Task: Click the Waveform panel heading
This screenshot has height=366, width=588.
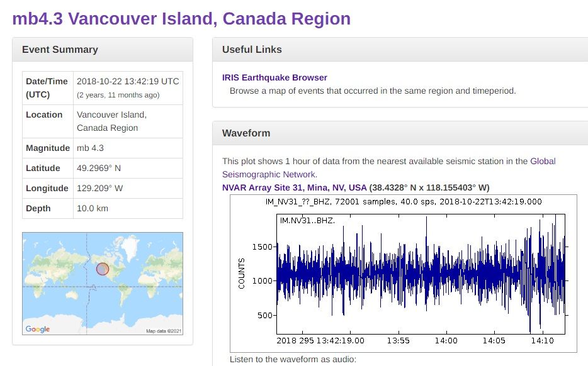Action: click(x=246, y=133)
